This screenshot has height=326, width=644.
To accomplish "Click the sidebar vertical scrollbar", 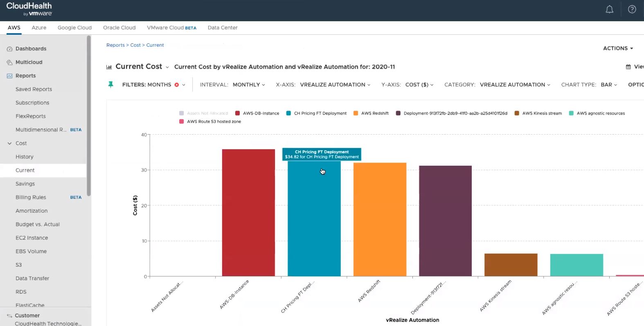I will coord(89,116).
